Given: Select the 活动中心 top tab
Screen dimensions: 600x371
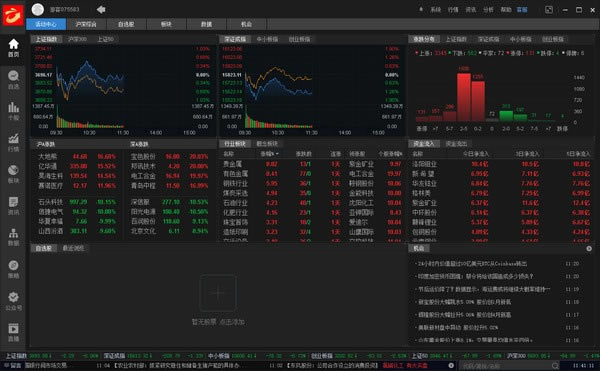Looking at the screenshot, I should (46, 24).
